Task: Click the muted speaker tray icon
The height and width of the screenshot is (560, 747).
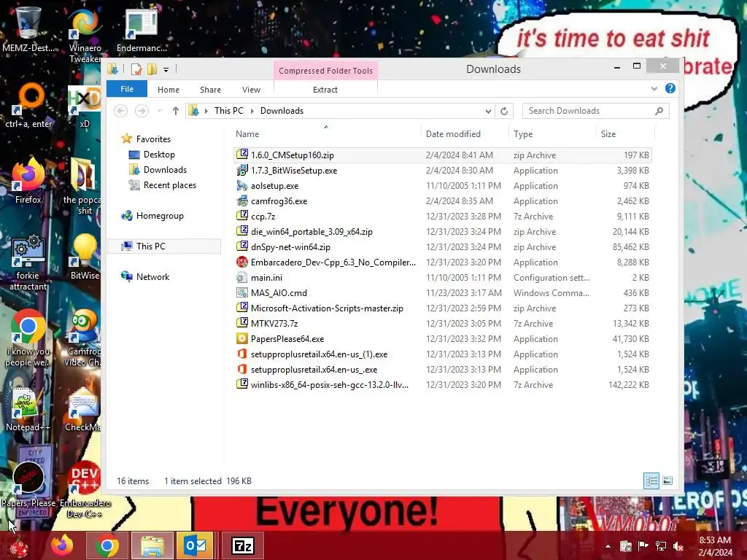Action: pyautogui.click(x=678, y=546)
